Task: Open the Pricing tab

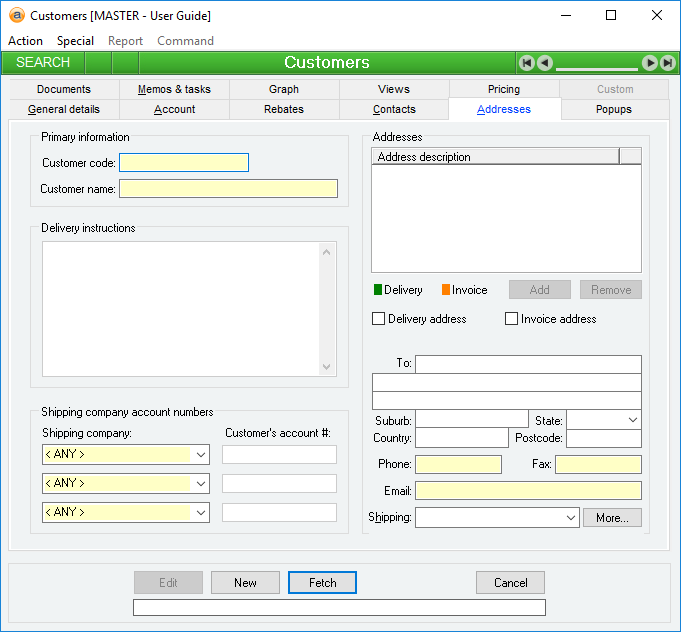Action: coord(504,89)
